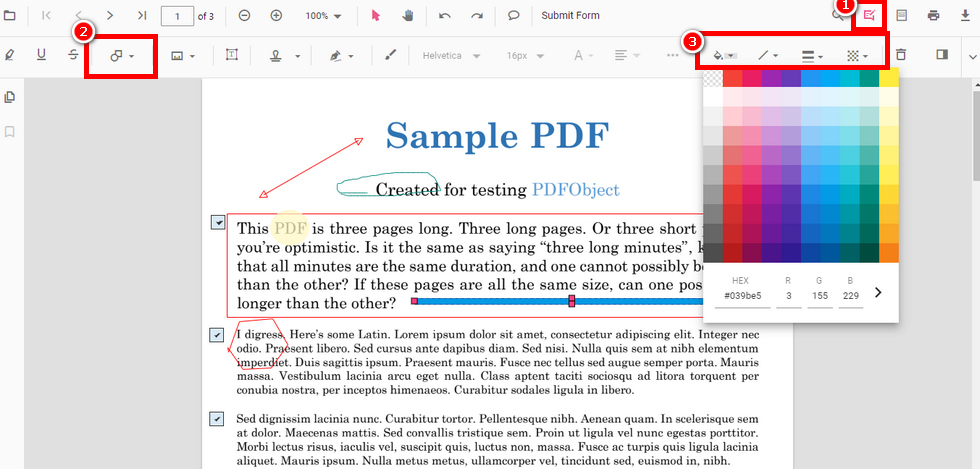Toggle checkbox beside 'I digress' paragraph
980x469 pixels.
(x=217, y=334)
